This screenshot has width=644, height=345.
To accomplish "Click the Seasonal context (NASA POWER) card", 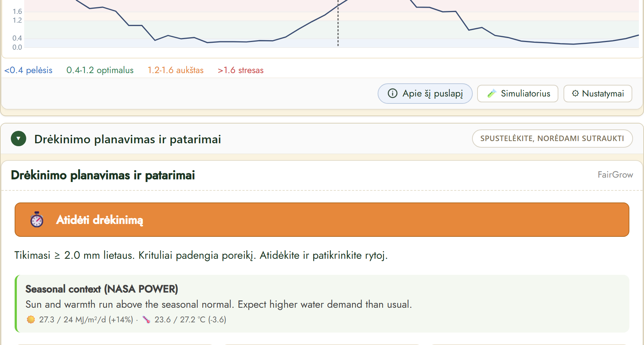I will click(x=322, y=304).
